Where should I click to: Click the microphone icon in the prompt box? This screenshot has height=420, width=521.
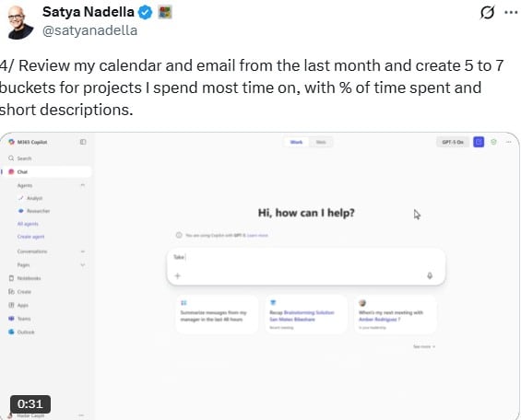[430, 275]
